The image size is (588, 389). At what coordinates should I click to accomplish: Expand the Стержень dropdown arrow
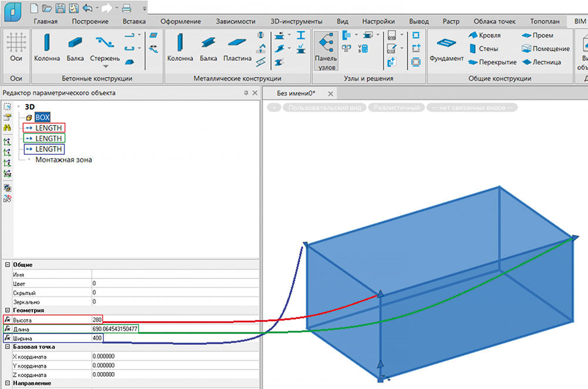[x=105, y=67]
